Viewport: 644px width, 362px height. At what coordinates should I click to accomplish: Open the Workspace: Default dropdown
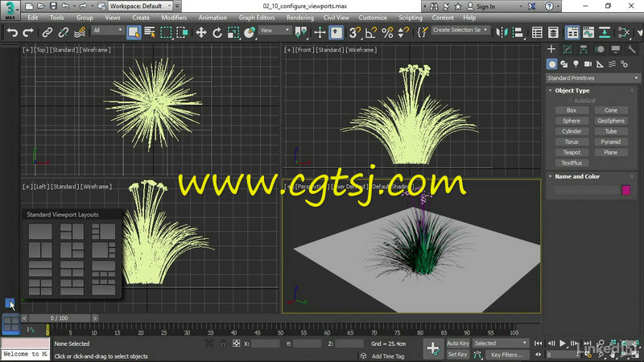pyautogui.click(x=140, y=6)
